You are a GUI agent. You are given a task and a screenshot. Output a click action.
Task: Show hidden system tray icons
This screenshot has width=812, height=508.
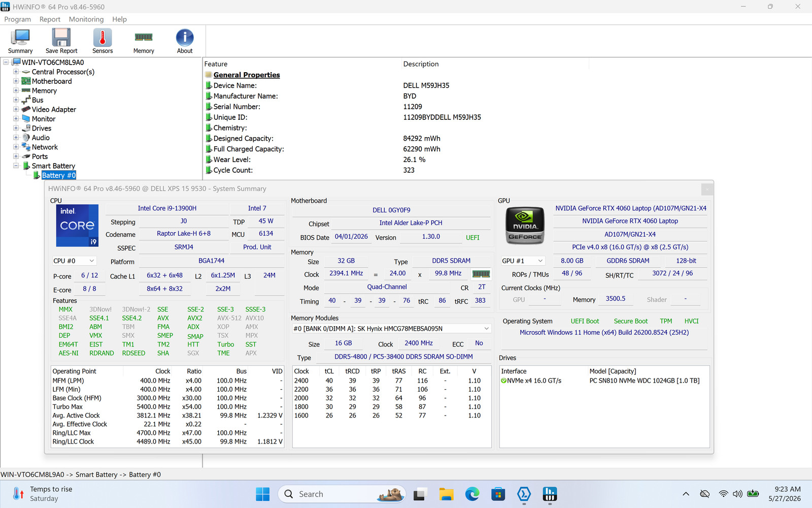click(686, 494)
